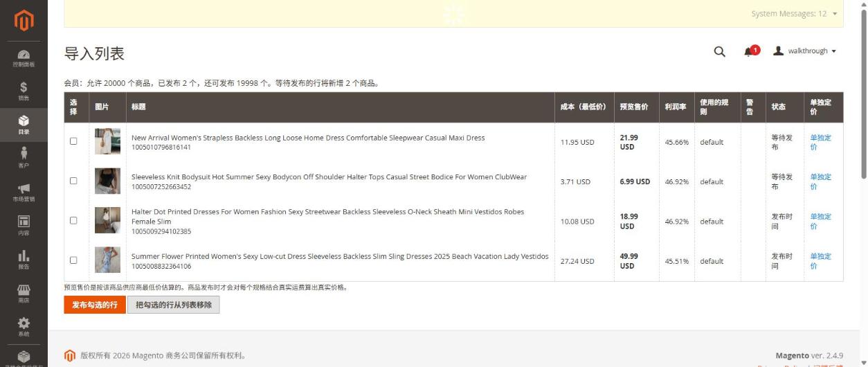Click the 45.51% margin cell
The image size is (868, 367).
677,261
